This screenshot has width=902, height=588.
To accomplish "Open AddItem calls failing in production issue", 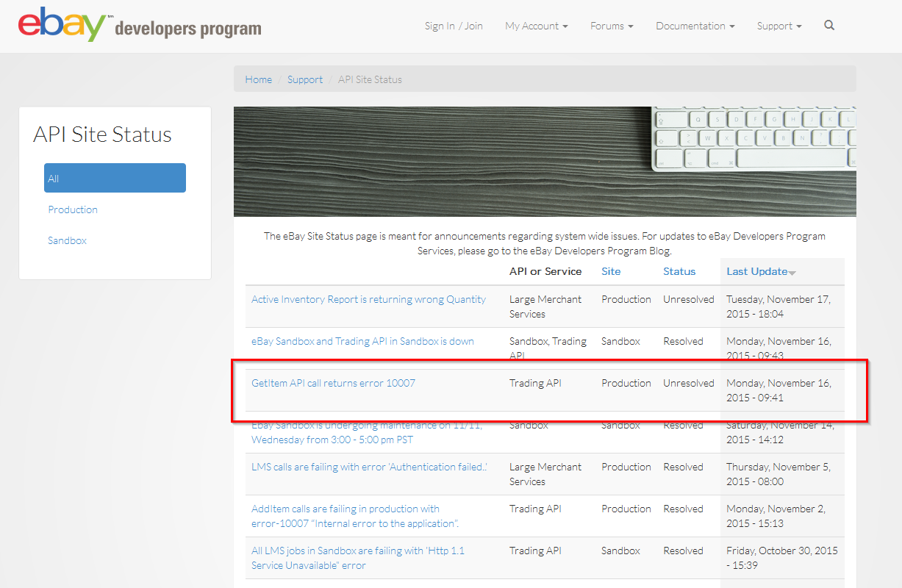I will [x=355, y=516].
